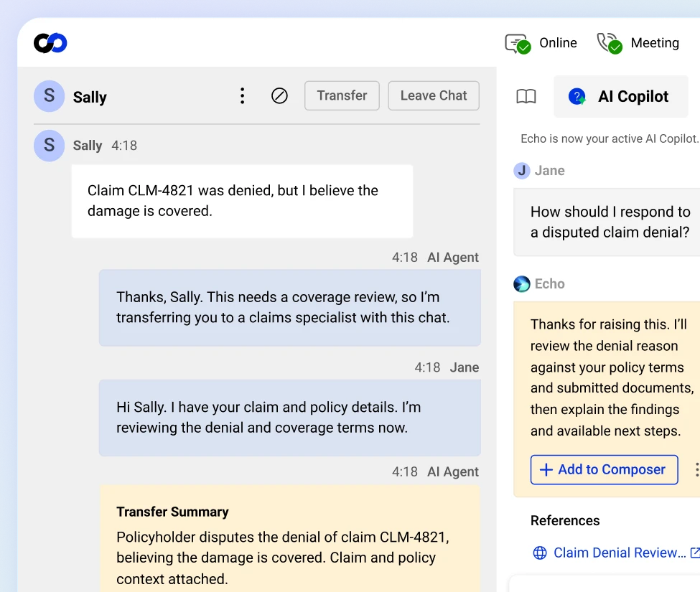
Task: Click the block circle-slash icon
Action: pyautogui.click(x=279, y=96)
